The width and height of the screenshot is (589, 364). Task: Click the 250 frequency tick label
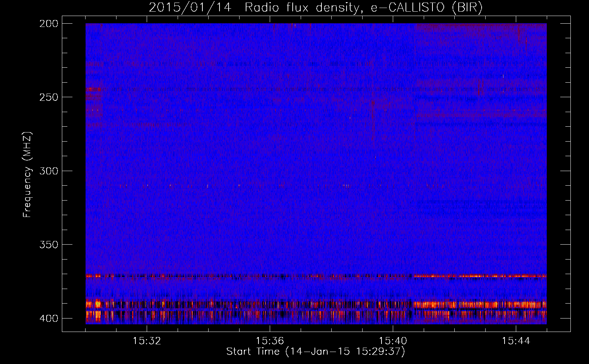click(x=49, y=97)
